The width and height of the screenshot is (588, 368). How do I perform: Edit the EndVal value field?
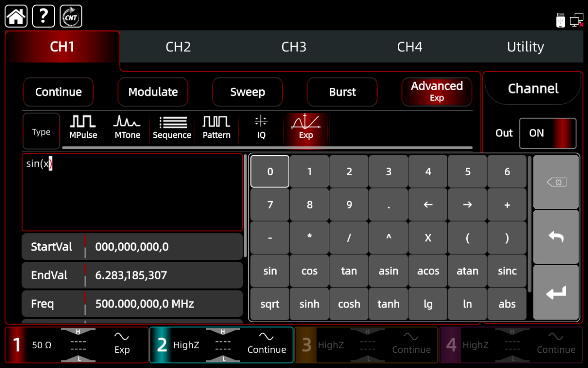coord(163,275)
